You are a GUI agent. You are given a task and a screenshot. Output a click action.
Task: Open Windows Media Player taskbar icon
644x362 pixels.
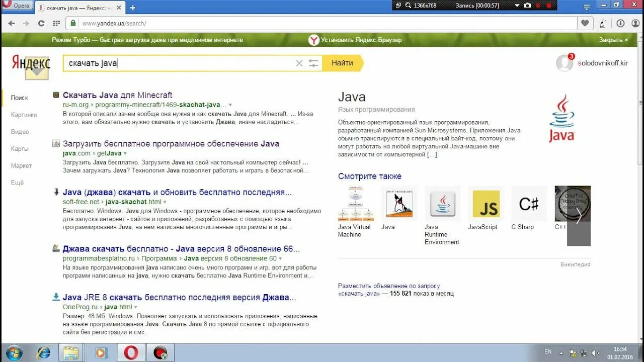[100, 353]
